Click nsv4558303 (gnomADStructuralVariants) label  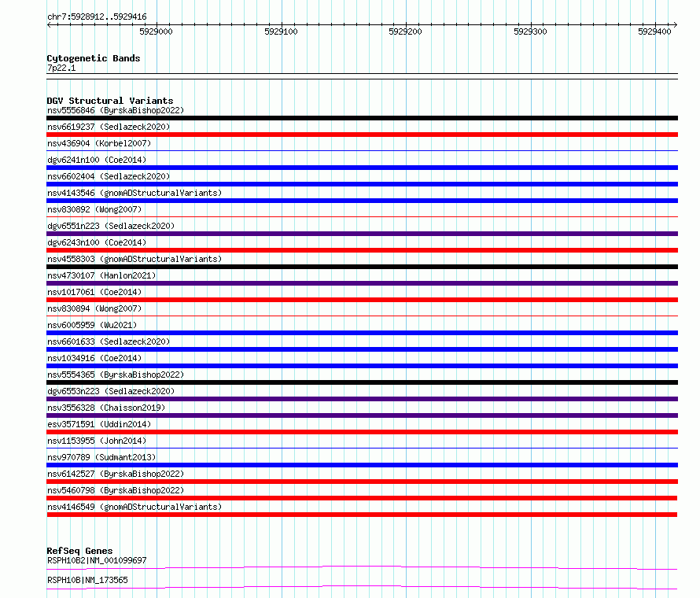click(x=134, y=259)
